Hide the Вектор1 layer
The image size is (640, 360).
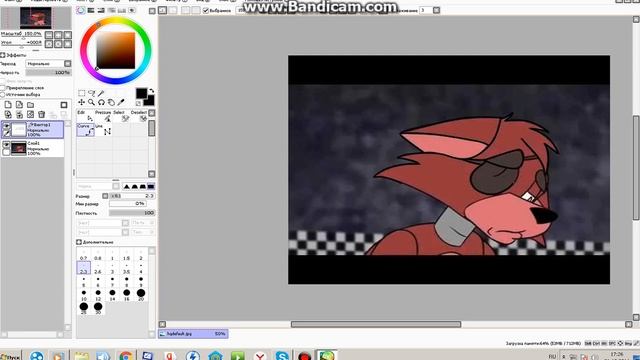tap(6, 126)
